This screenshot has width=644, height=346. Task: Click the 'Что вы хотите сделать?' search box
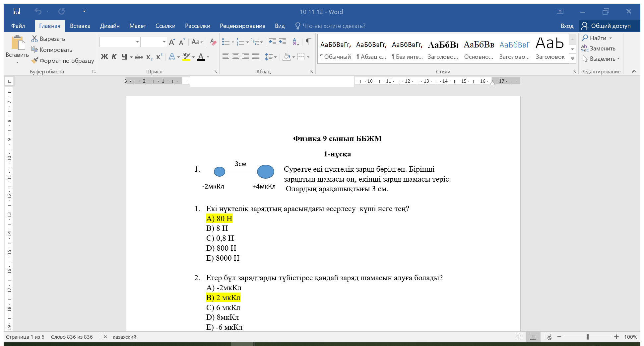[334, 26]
